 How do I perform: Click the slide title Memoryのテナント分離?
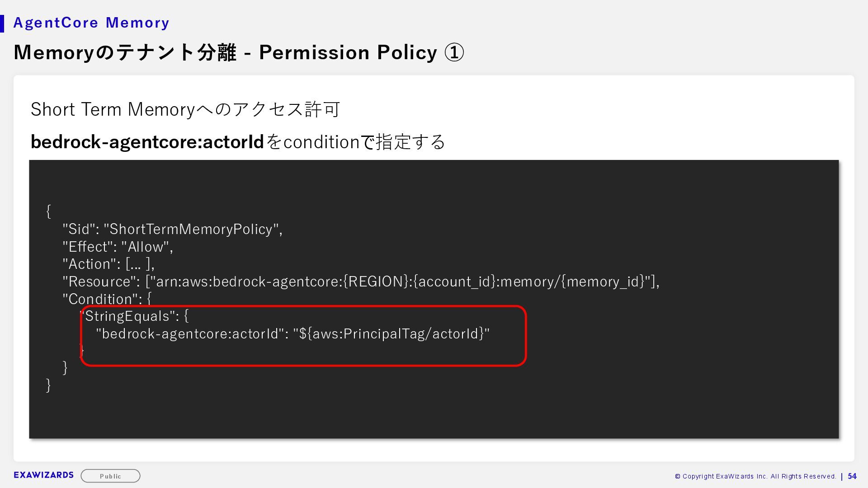125,52
